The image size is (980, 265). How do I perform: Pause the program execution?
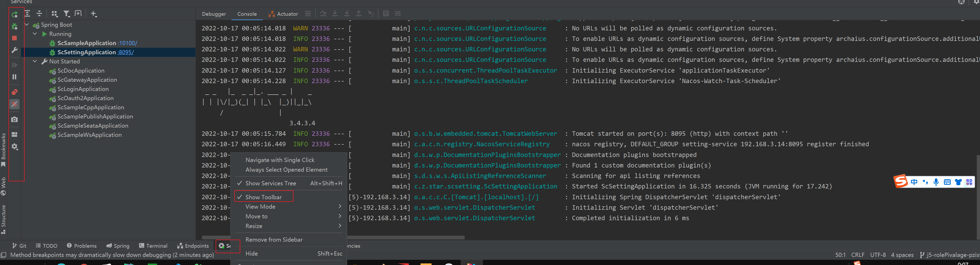click(x=14, y=77)
